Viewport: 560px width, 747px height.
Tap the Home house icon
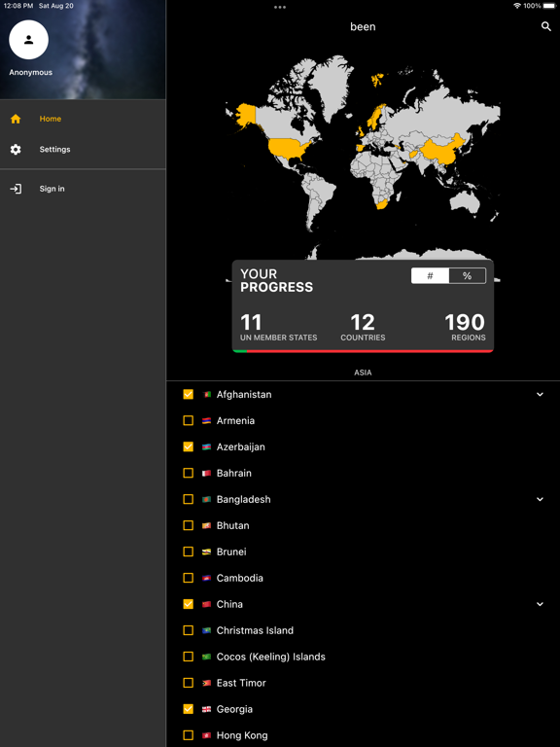[16, 119]
